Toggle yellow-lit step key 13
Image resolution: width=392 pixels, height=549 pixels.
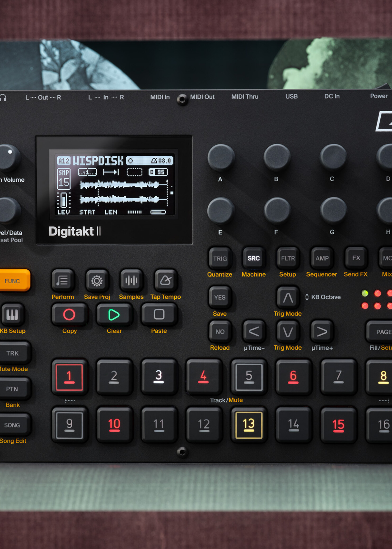[x=249, y=425]
